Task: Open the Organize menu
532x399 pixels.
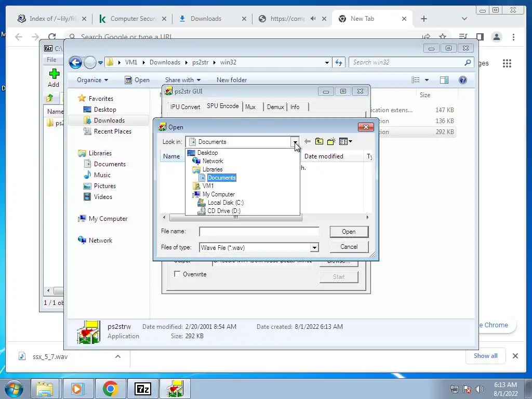Action: [x=92, y=80]
